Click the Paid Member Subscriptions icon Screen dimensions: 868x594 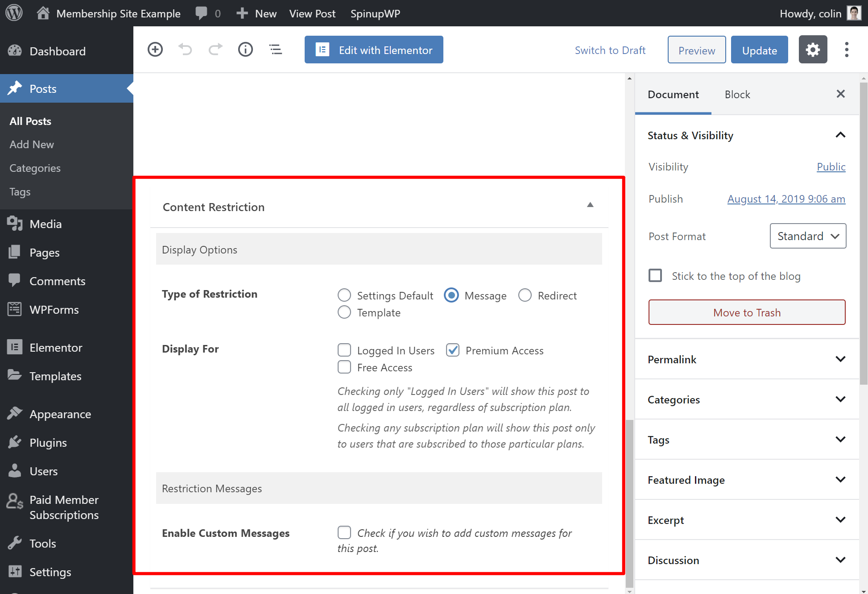click(x=15, y=501)
